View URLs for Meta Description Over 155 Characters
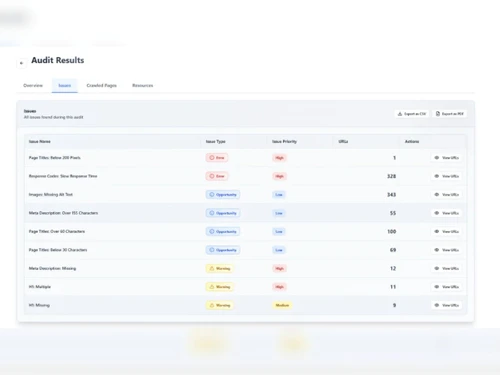The height and width of the screenshot is (375, 500). tap(447, 213)
